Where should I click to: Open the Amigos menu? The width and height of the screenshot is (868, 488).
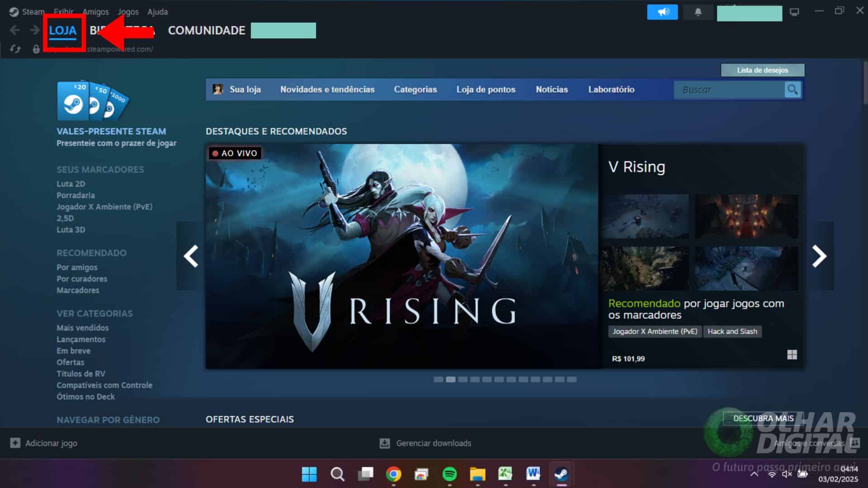95,12
